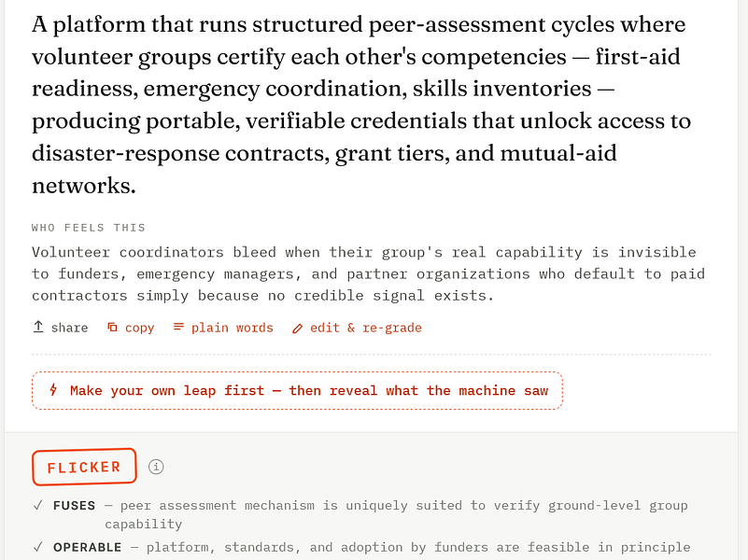Click the copy clipboard icon

112,327
